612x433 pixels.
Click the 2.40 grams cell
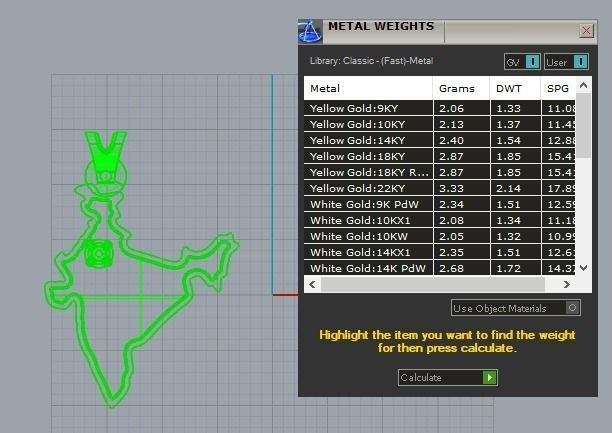click(461, 140)
